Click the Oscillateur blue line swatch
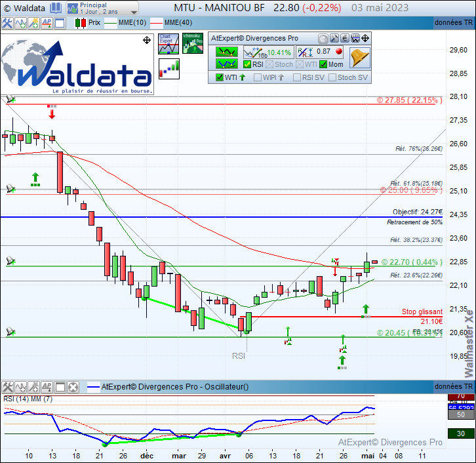 [x=93, y=387]
